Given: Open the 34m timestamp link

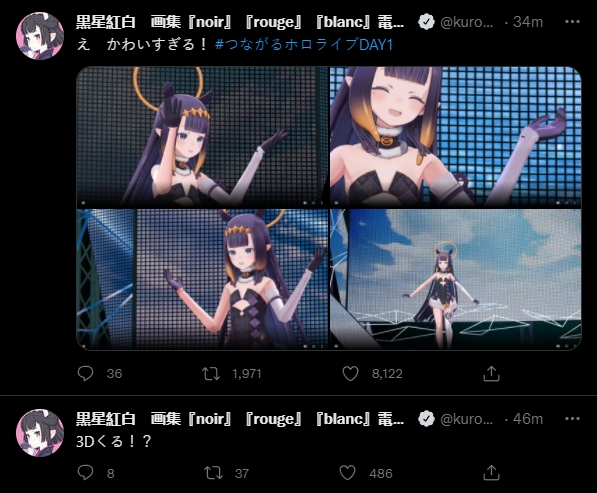Looking at the screenshot, I should coord(528,22).
